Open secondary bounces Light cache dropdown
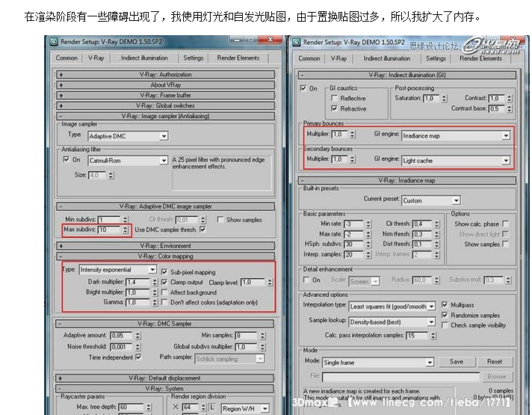532x415 pixels. 456,161
